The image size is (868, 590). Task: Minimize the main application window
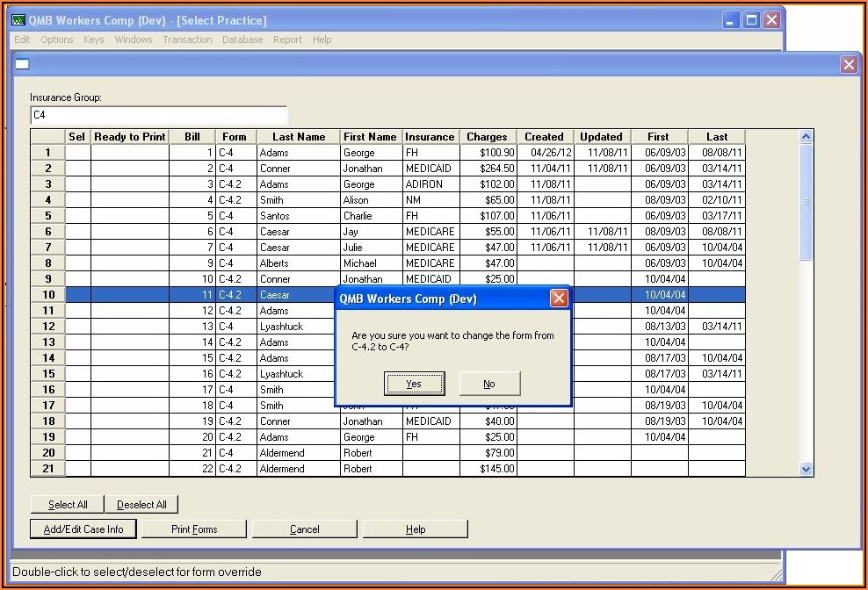(731, 20)
